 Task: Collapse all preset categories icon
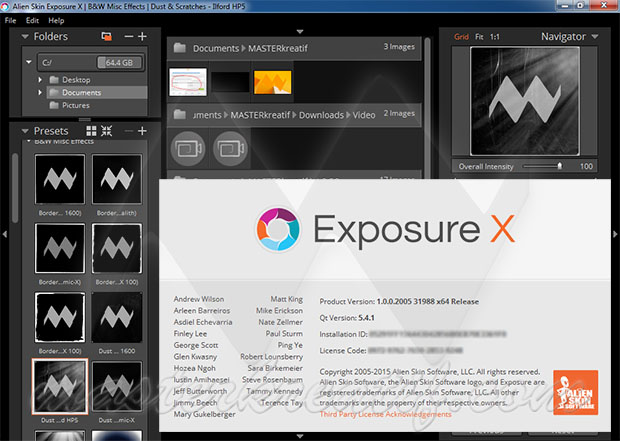106,131
